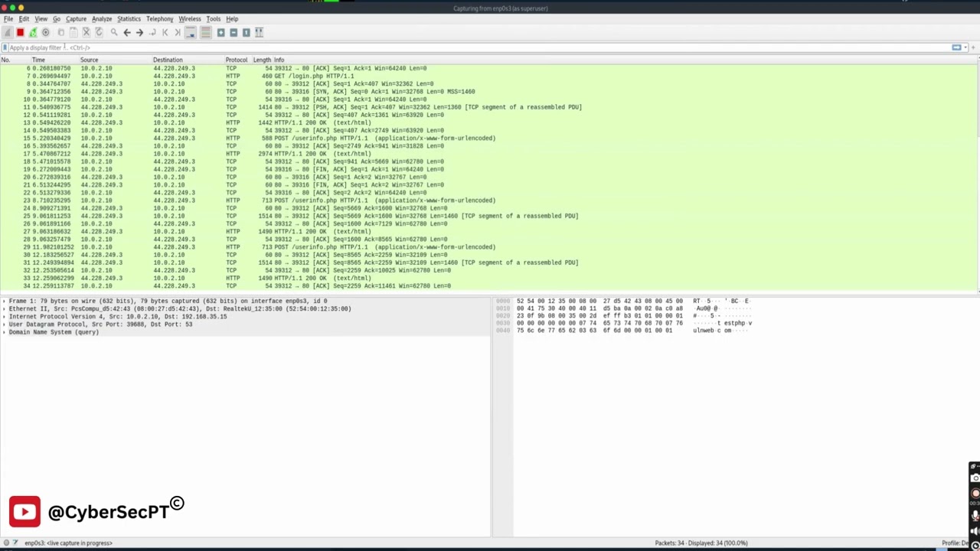Open display filter bookmark menu
The height and width of the screenshot is (551, 980).
(5, 47)
